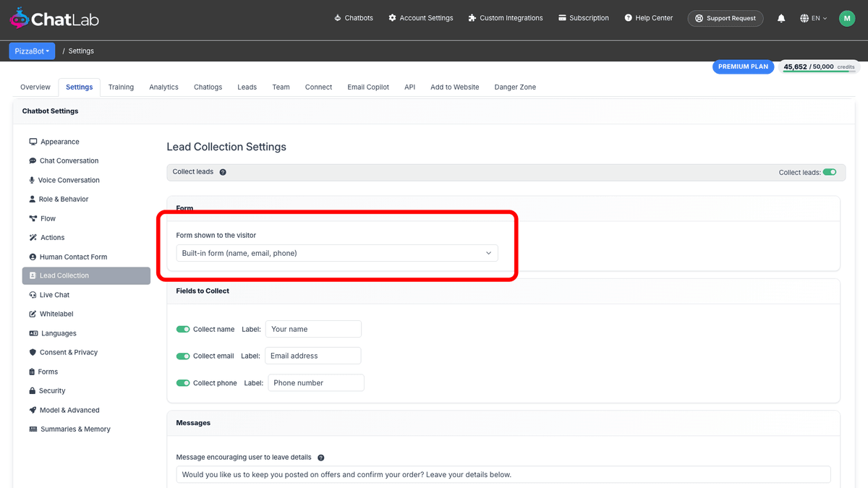Viewport: 868px width, 488px height.
Task: Click the message encouraging details text field
Action: 503,474
